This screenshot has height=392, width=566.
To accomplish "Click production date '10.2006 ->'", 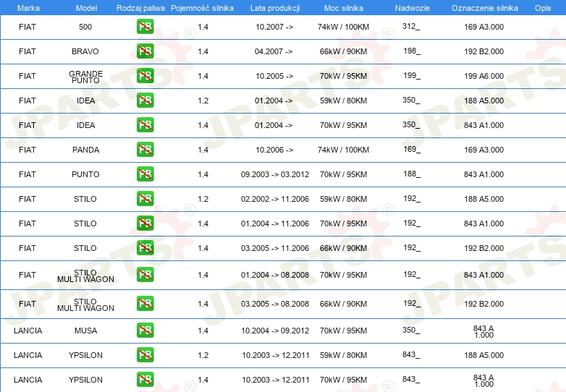I will point(274,150).
